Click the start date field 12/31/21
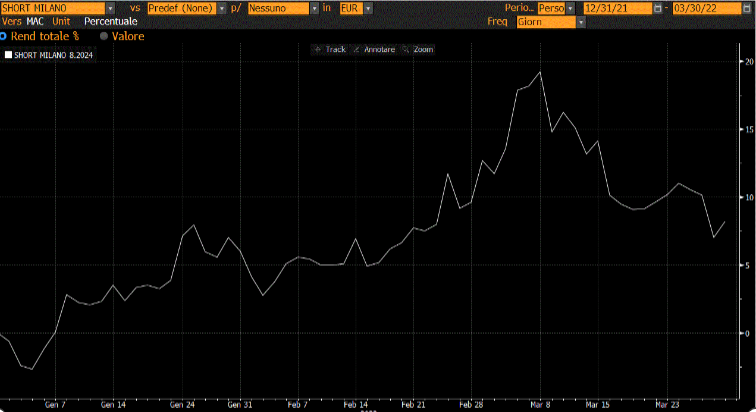 tap(616, 8)
